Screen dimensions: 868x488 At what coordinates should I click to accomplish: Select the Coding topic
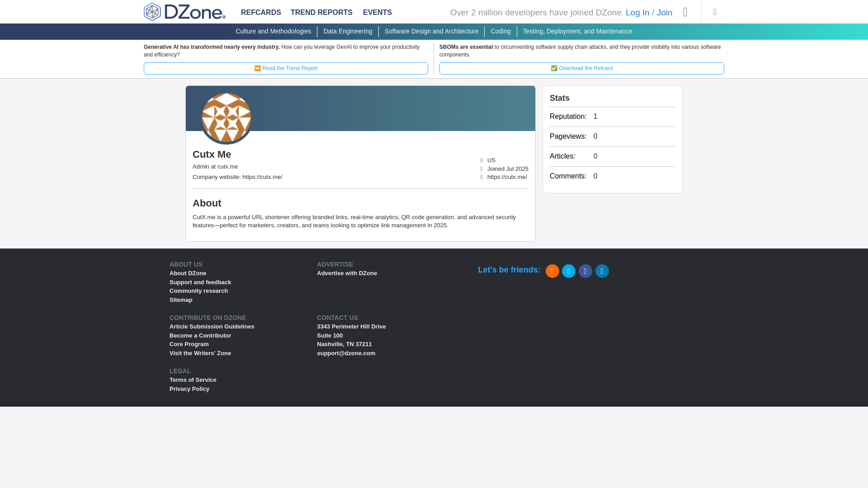pos(500,31)
